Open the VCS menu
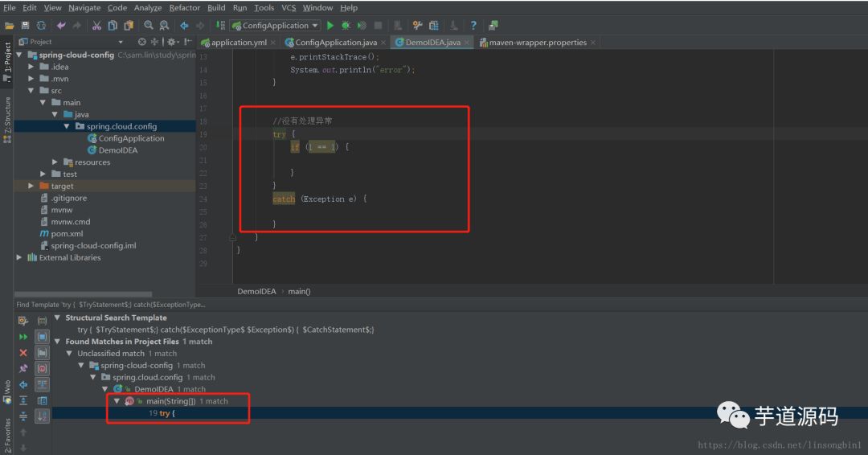Image resolution: width=868 pixels, height=455 pixels. (289, 8)
